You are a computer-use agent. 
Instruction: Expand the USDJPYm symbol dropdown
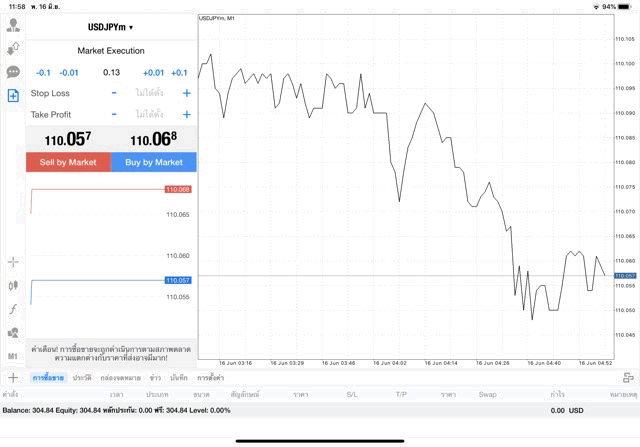pyautogui.click(x=111, y=27)
